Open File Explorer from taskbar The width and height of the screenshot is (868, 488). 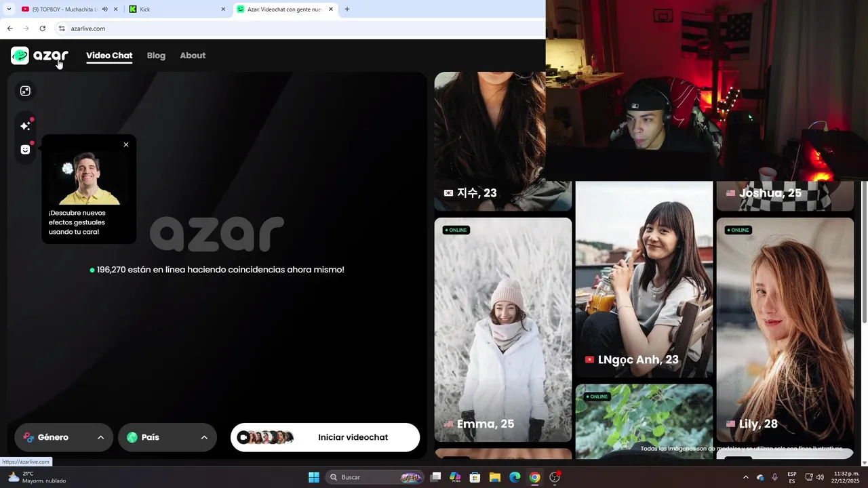coord(495,477)
